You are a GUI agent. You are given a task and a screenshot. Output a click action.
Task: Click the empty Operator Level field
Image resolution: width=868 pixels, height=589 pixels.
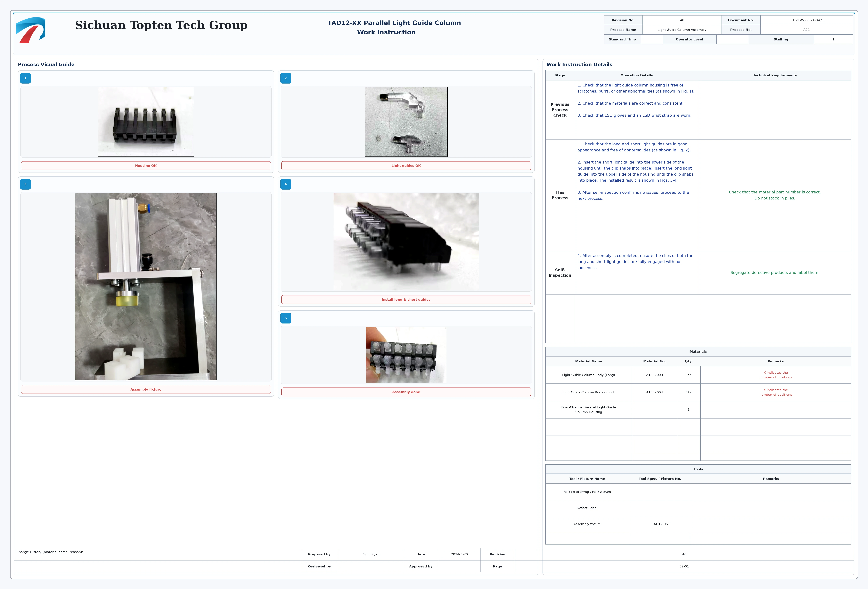732,39
